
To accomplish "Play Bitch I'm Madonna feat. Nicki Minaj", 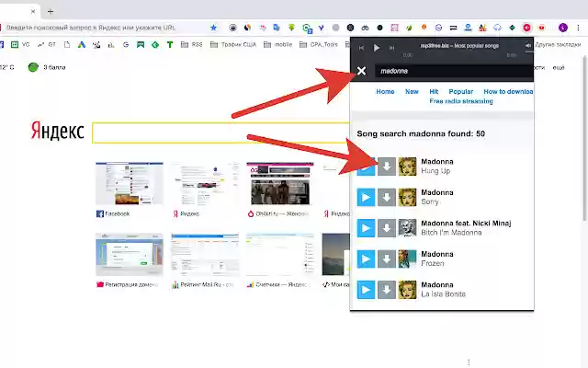I will 366,228.
